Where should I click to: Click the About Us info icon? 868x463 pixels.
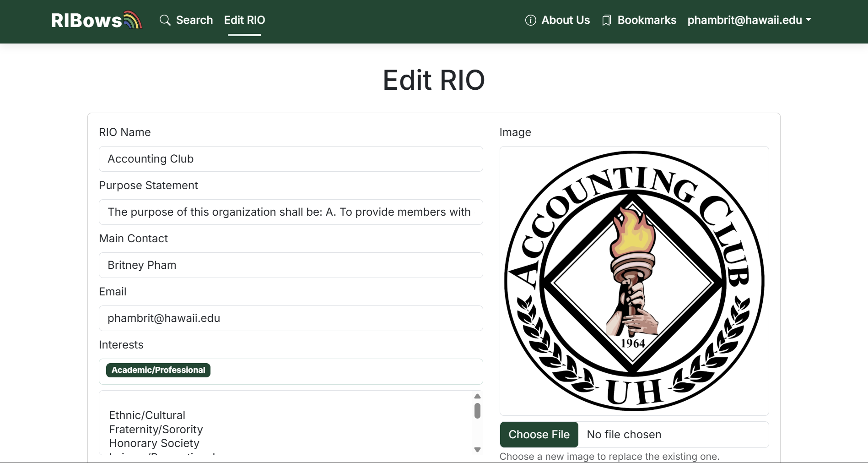530,20
